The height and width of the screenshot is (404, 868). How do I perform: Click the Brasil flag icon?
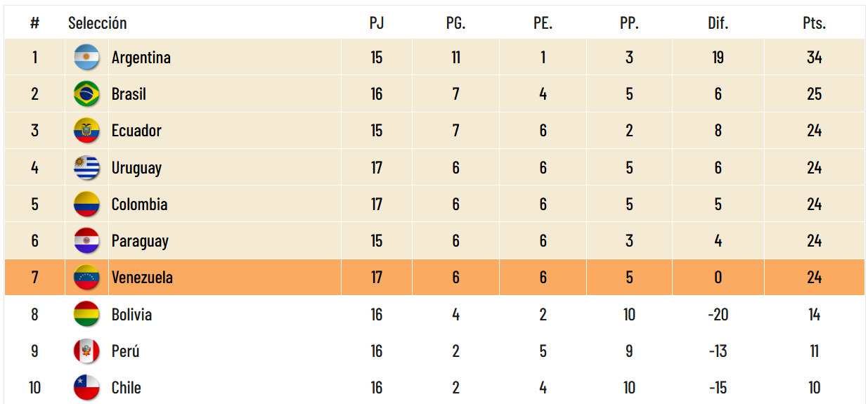pyautogui.click(x=86, y=93)
